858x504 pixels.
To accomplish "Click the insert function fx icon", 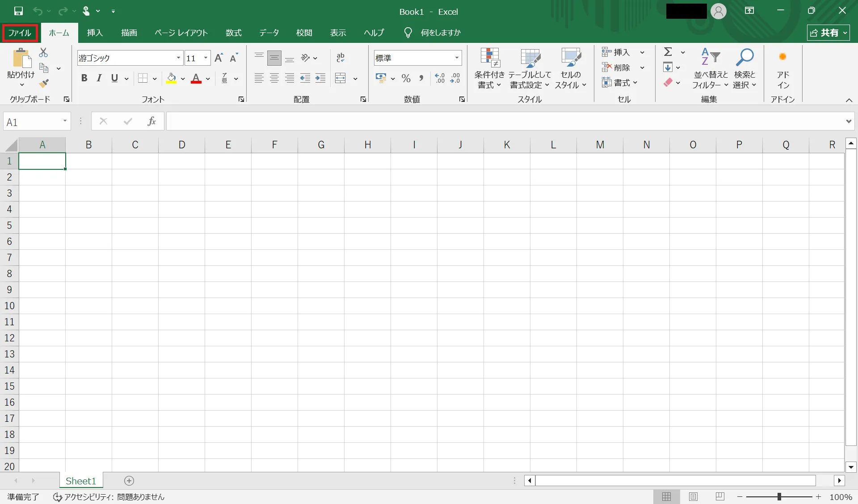I will pos(151,121).
